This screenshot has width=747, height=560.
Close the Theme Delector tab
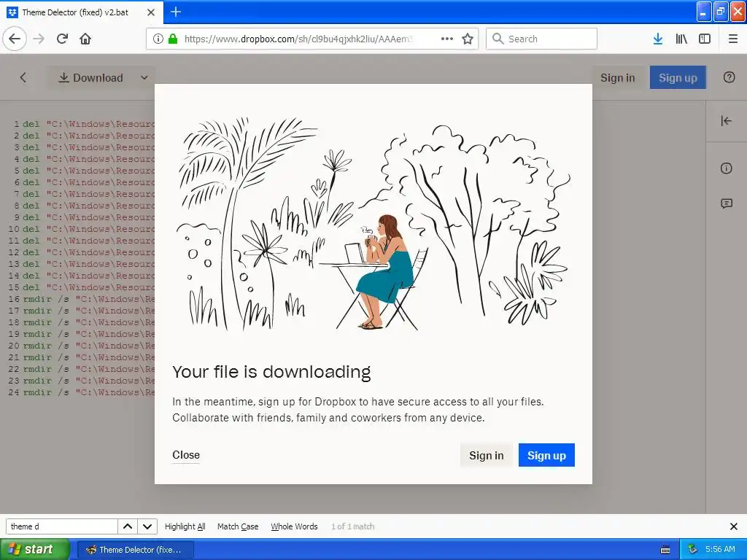tap(151, 12)
